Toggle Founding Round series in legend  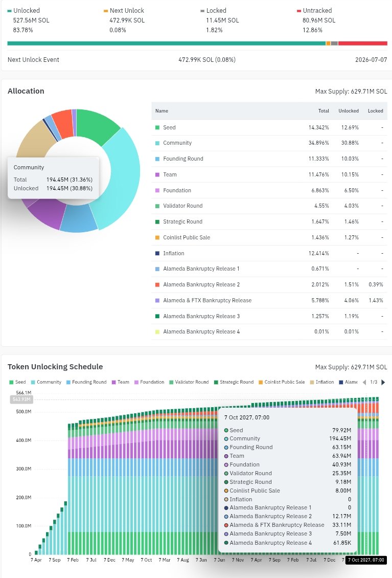pyautogui.click(x=86, y=382)
